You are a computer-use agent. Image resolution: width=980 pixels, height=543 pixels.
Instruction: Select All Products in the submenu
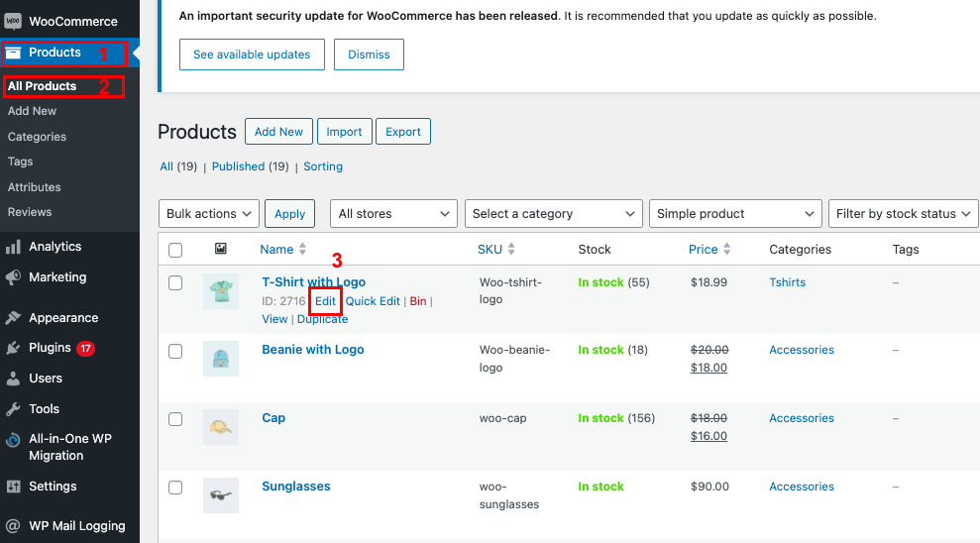[42, 86]
